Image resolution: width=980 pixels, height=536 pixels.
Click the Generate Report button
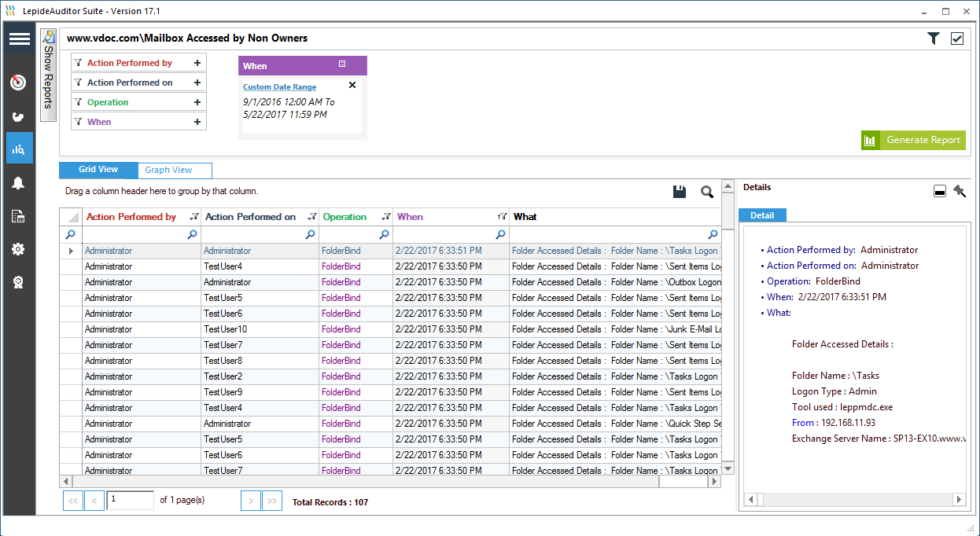pyautogui.click(x=913, y=141)
